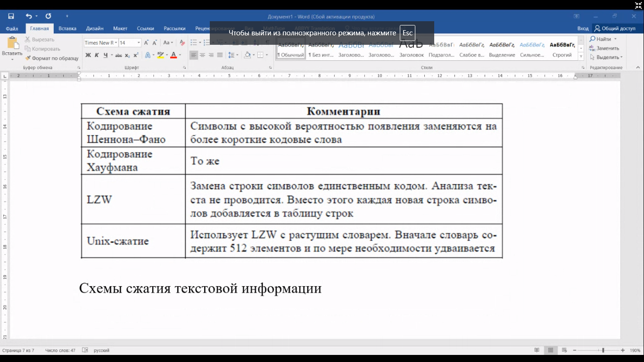Open Абзац group dialog launcher
This screenshot has height=362, width=644.
(271, 68)
